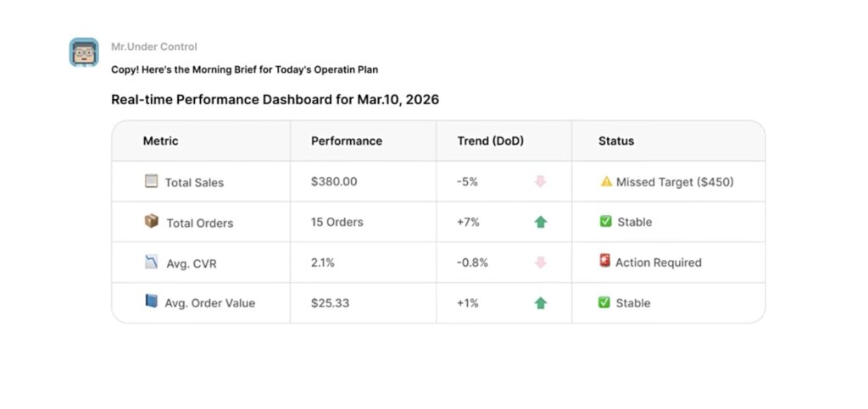Click the Avg. Order Value green up arrow
Image resolution: width=868 pixels, height=409 pixels.
pyautogui.click(x=540, y=303)
